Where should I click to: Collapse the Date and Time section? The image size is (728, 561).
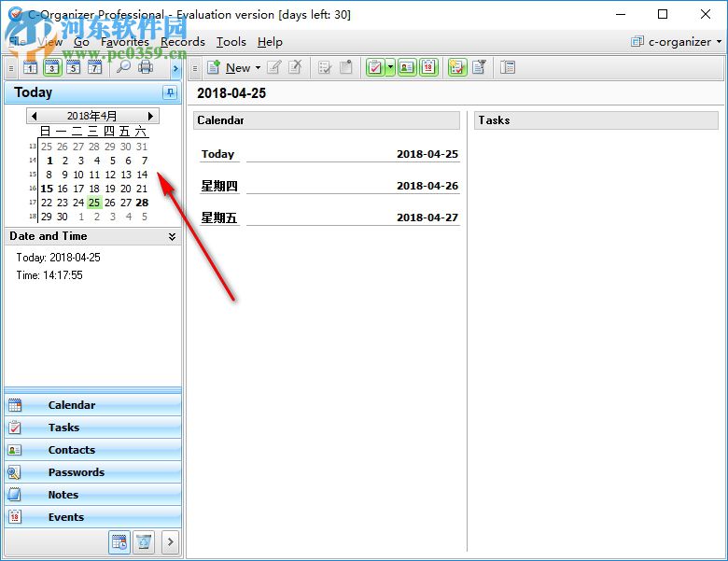[x=172, y=236]
